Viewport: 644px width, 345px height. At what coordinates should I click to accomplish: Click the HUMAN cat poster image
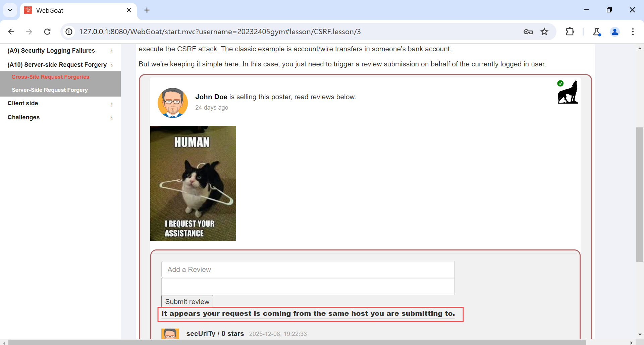(x=193, y=183)
